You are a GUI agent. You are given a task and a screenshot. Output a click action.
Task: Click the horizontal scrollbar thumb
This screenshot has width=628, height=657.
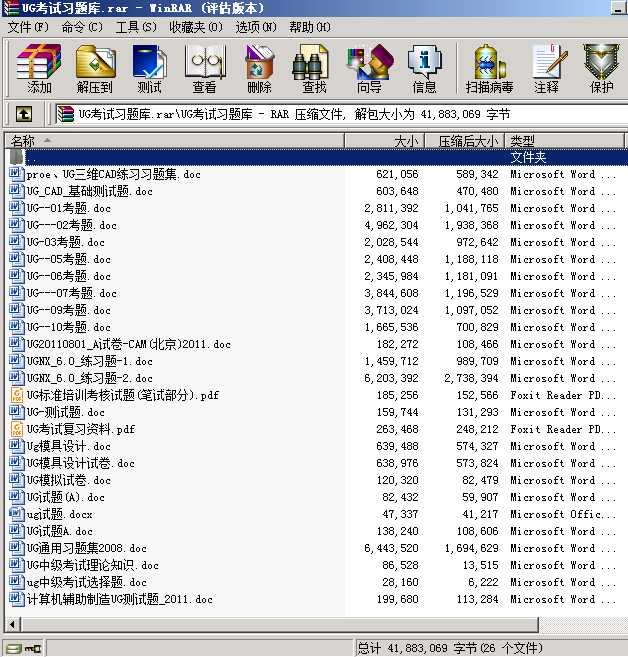(280, 624)
